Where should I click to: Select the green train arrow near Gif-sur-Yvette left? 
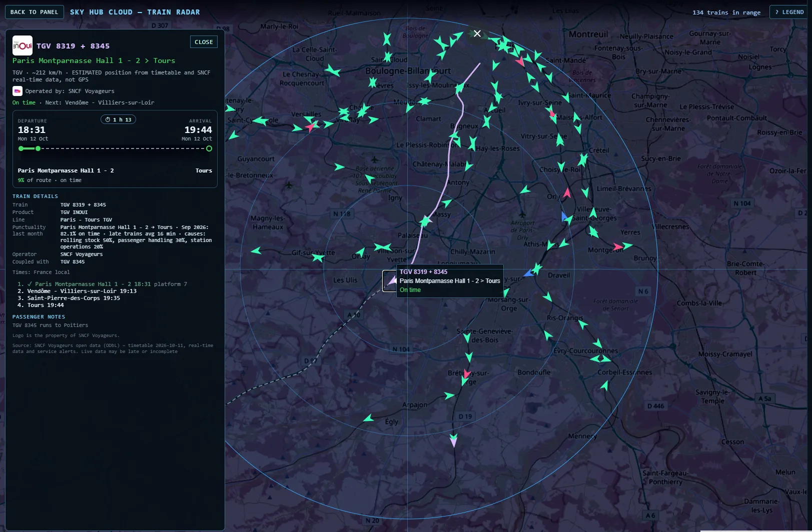tap(256, 250)
